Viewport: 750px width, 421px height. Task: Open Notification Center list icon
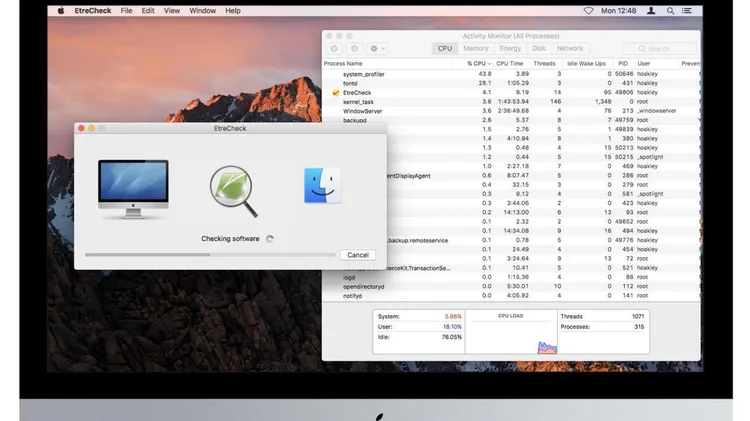[x=687, y=11]
